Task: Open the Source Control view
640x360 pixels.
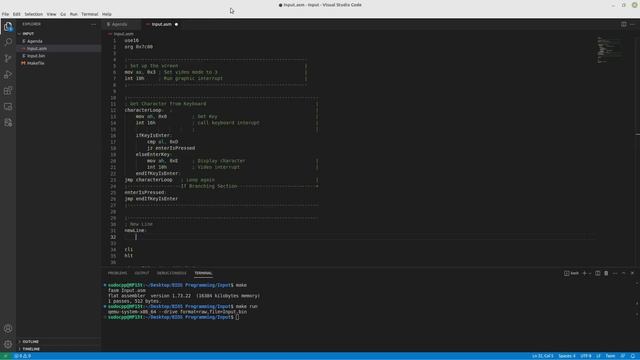Action: [x=8, y=58]
